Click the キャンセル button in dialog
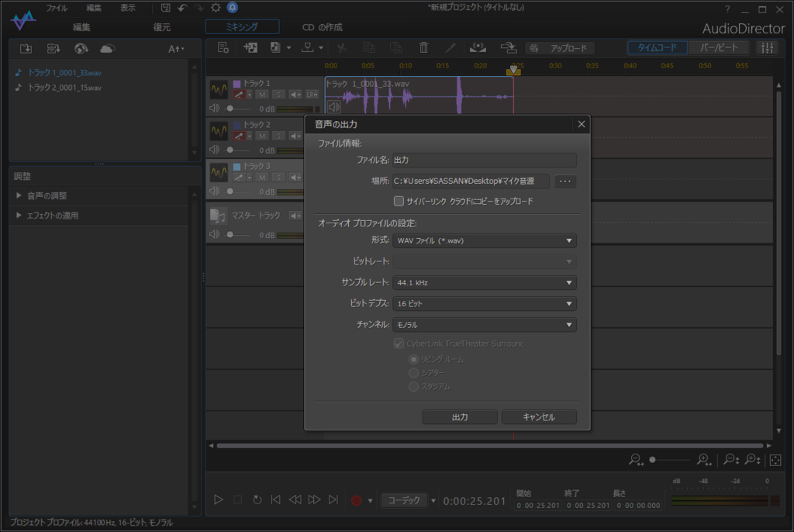Screen dimensions: 794x532 click(x=539, y=417)
